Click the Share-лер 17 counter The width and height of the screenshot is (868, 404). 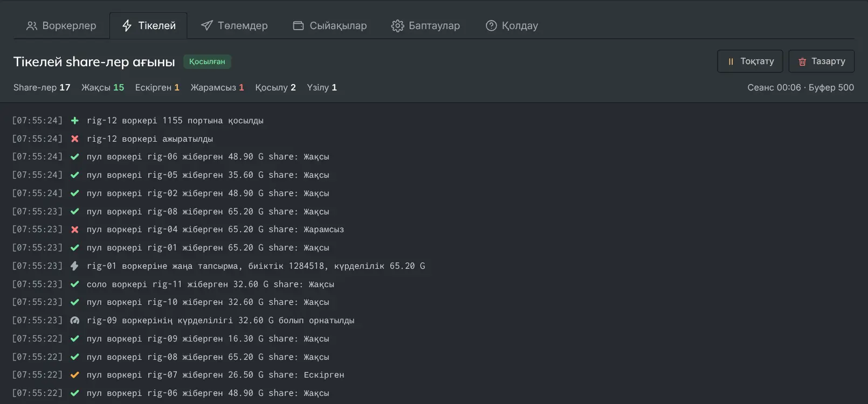pos(42,87)
